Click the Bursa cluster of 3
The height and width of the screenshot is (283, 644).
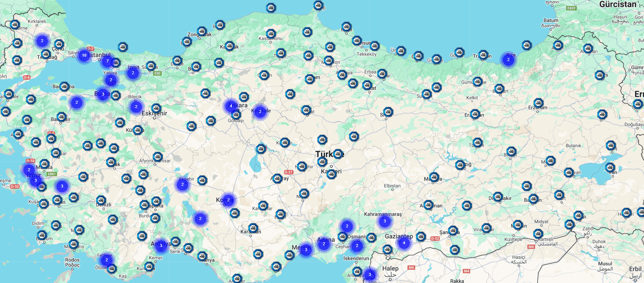coord(103,94)
